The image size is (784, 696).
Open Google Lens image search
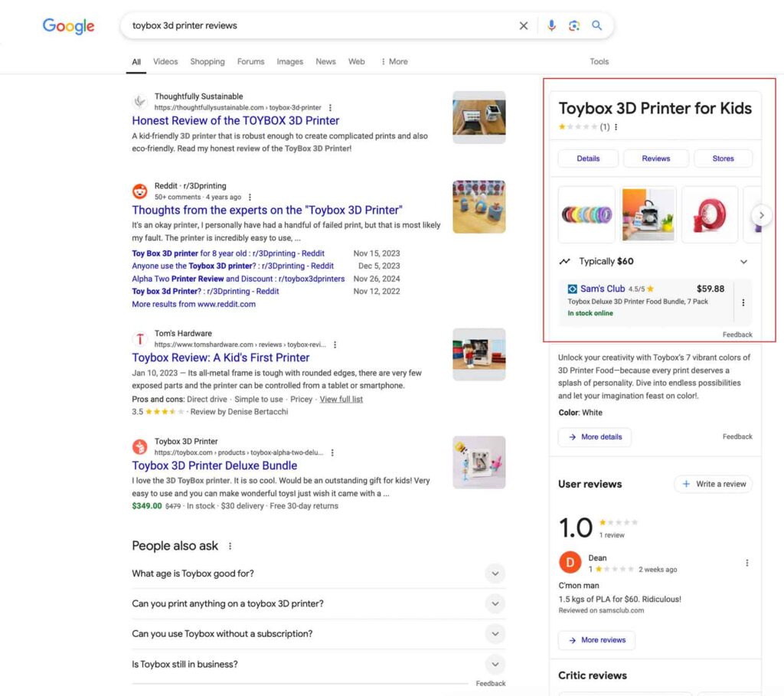pyautogui.click(x=574, y=25)
